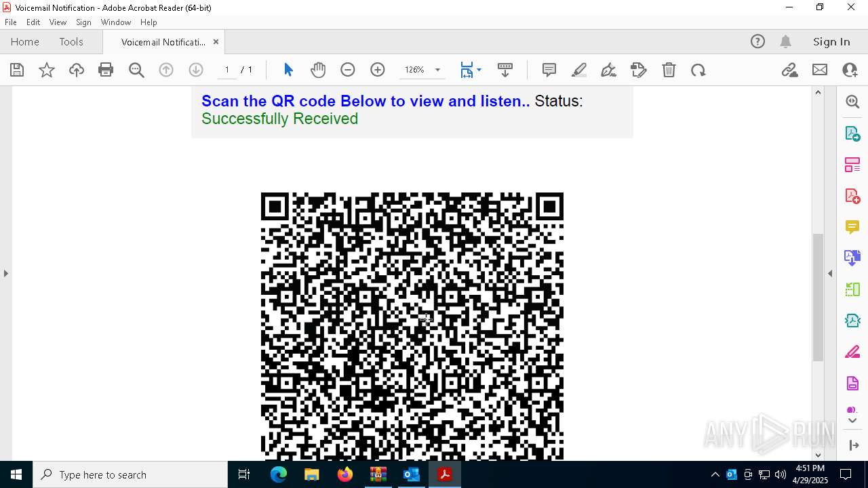Click the share with others person icon

pyautogui.click(x=850, y=70)
